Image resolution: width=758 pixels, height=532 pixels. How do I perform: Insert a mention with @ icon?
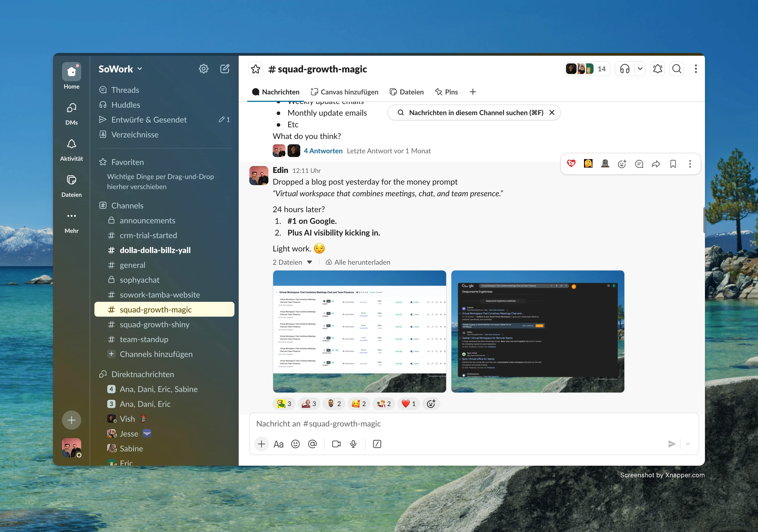[312, 444]
